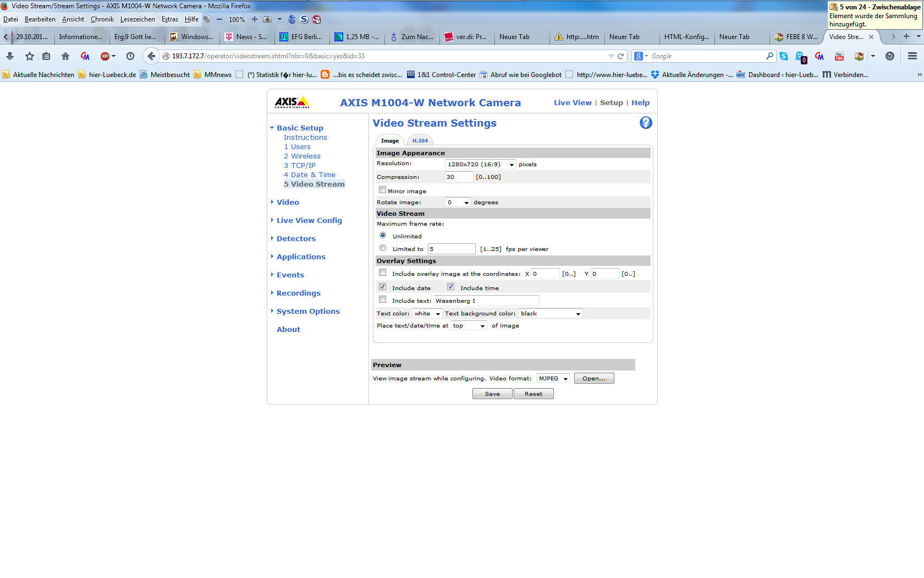
Task: Expand the System Options sidebar section
Action: click(x=308, y=311)
